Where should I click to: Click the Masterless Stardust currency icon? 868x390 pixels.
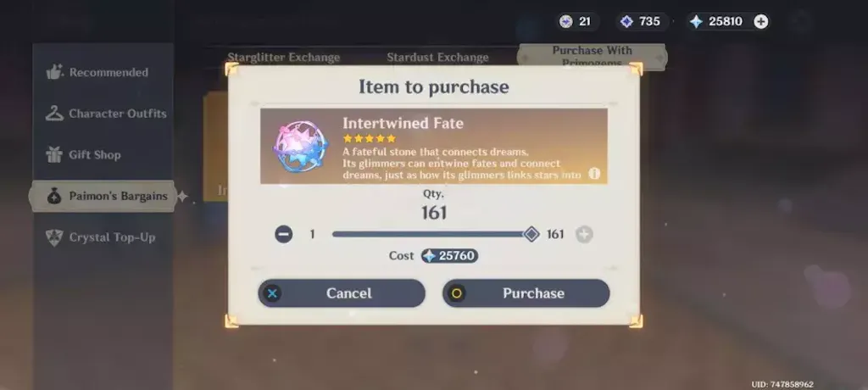tap(626, 21)
